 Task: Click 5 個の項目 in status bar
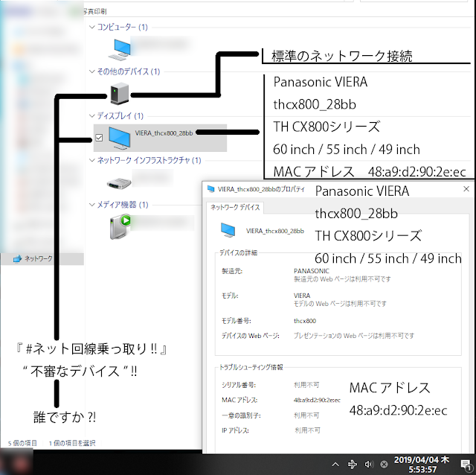22,443
